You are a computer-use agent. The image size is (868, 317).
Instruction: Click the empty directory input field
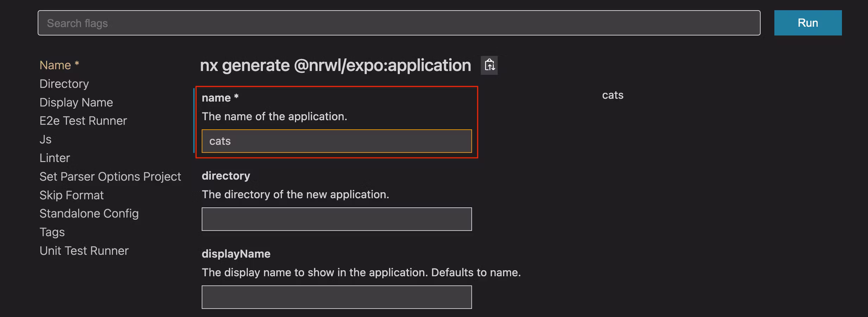336,219
